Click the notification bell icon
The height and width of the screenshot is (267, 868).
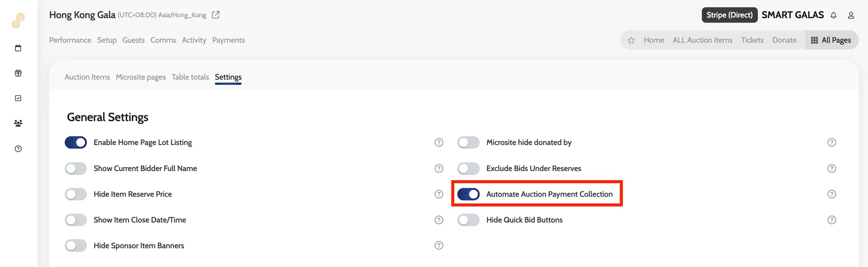point(833,15)
